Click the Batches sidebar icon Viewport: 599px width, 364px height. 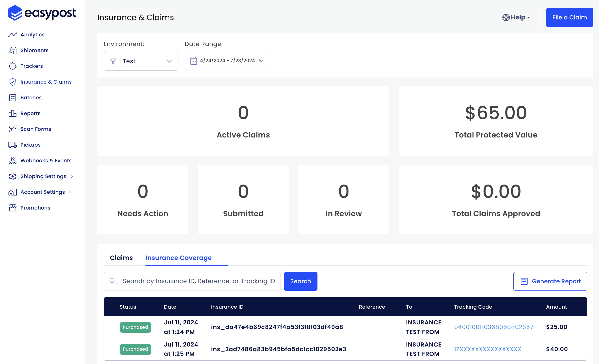[13, 98]
